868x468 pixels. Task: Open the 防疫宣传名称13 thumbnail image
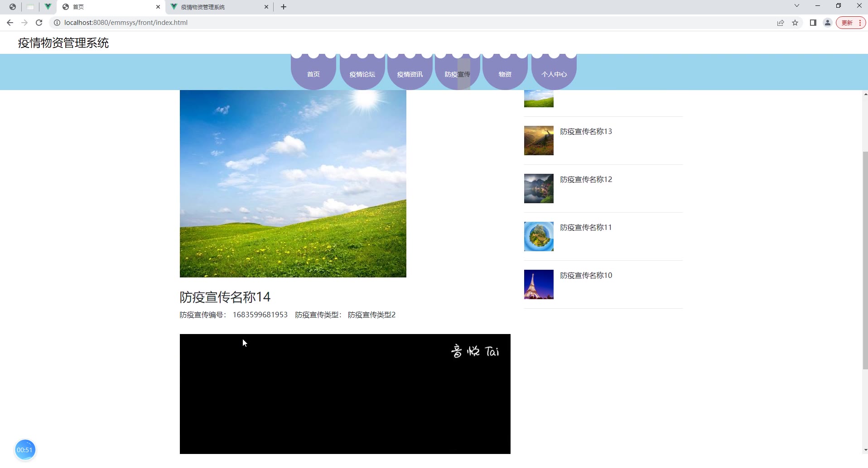coord(539,140)
